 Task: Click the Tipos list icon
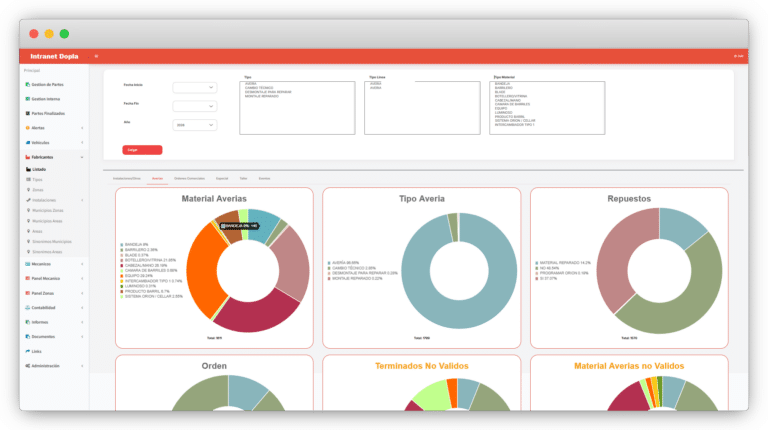[x=28, y=179]
